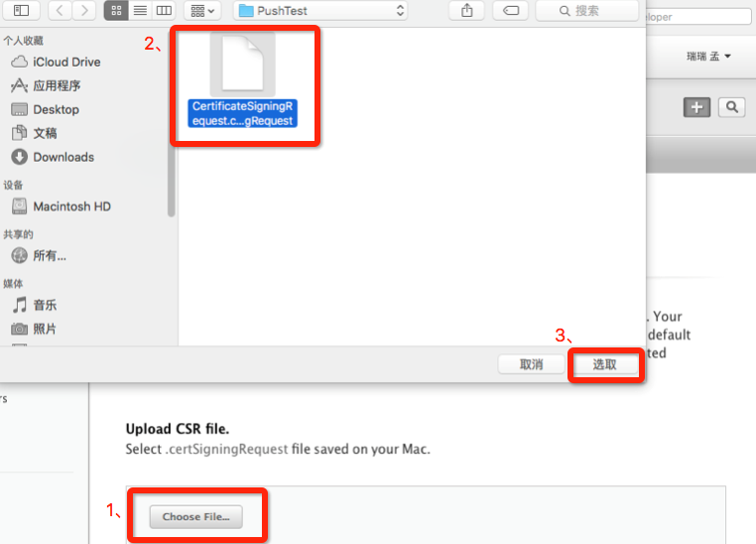Click the 共享的 section header
Viewport: 756px width, 544px height.
pyautogui.click(x=18, y=234)
